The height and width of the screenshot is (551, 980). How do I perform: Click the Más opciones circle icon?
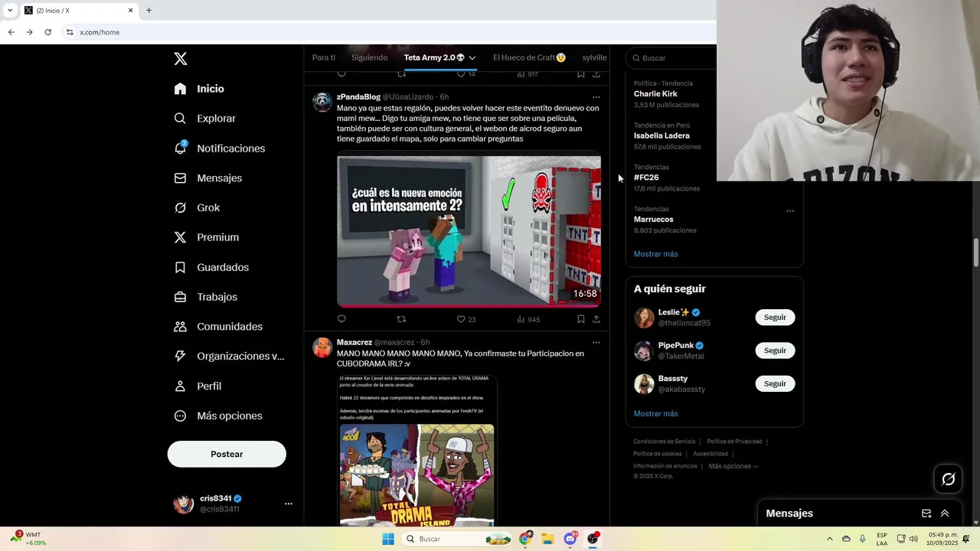click(x=180, y=416)
